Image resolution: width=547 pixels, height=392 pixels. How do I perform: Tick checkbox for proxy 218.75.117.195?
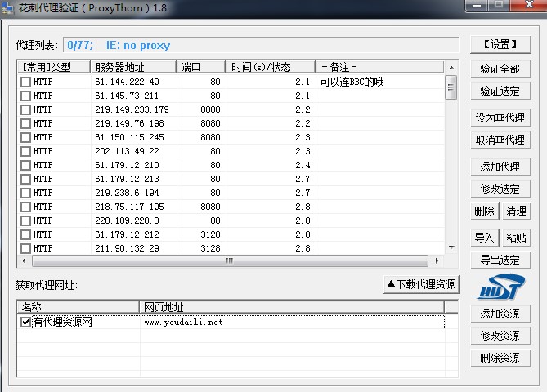[25, 207]
